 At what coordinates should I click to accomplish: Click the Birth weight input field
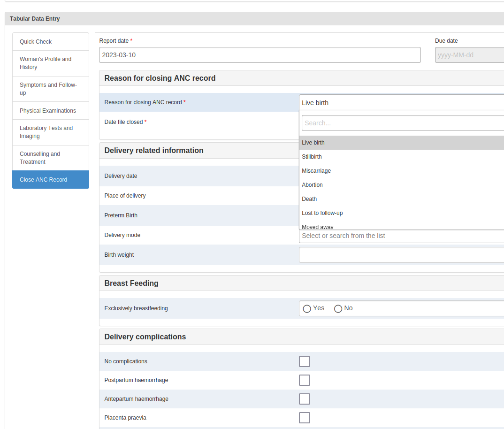pyautogui.click(x=402, y=255)
